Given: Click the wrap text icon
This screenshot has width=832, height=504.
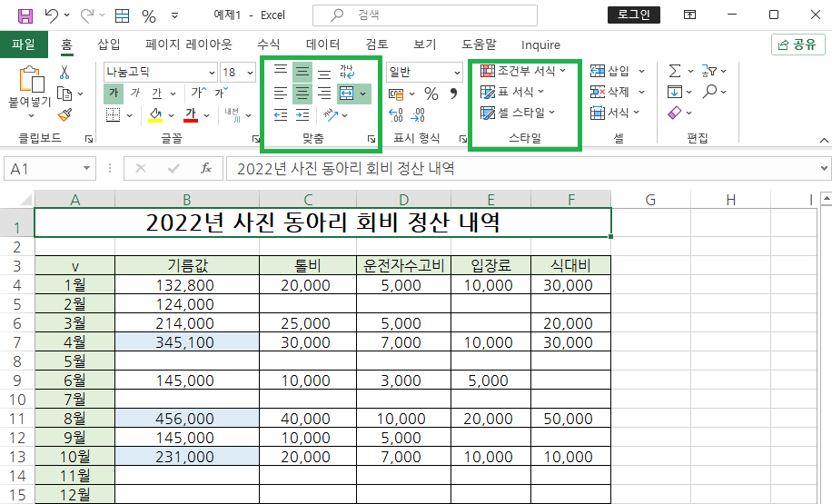Looking at the screenshot, I should coord(347,72).
